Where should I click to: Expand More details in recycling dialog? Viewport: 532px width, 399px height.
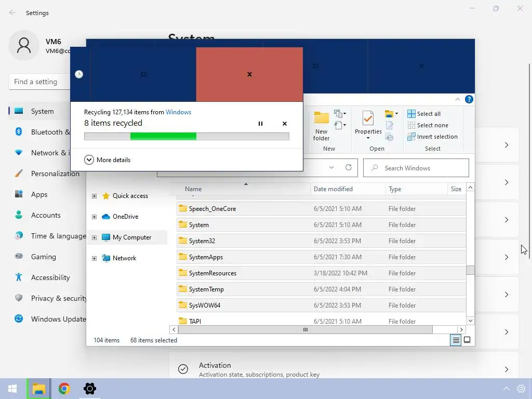[x=107, y=160]
